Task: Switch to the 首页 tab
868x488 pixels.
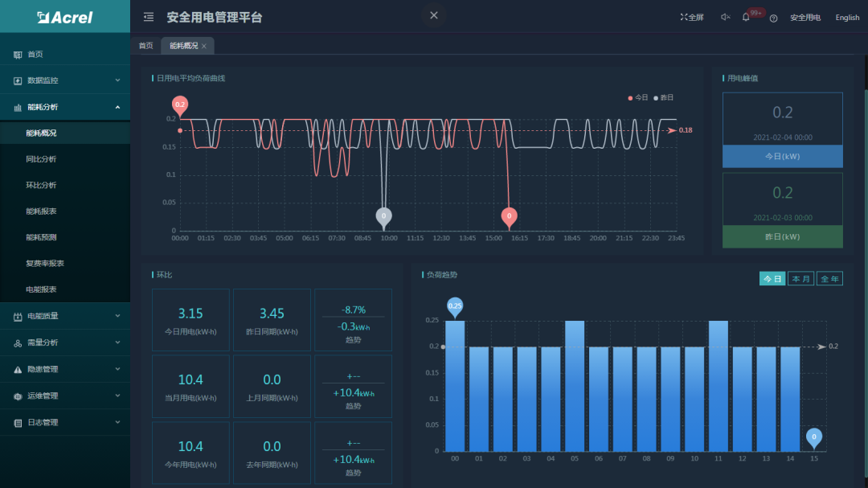Action: tap(145, 46)
